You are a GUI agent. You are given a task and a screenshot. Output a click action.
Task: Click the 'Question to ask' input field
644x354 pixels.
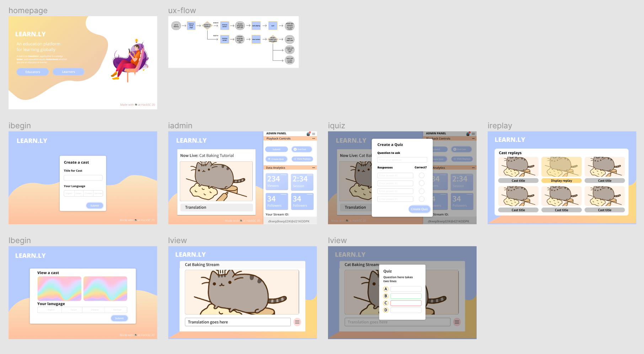[402, 160]
